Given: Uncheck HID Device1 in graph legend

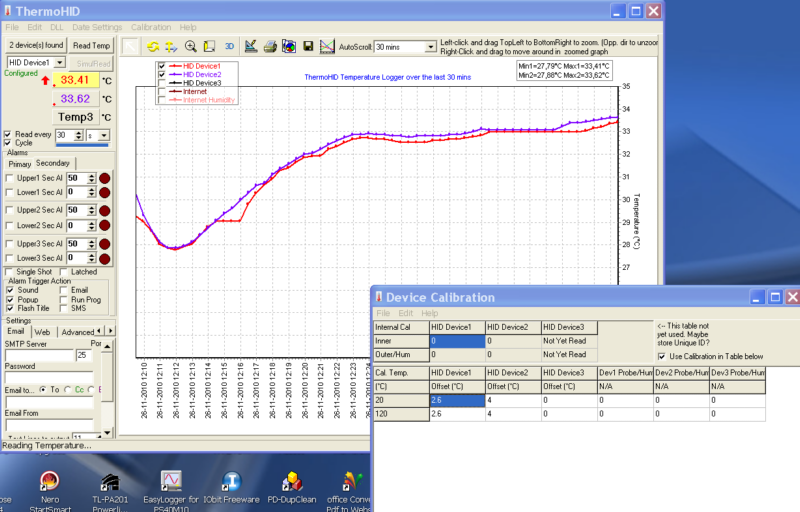Looking at the screenshot, I should [162, 66].
